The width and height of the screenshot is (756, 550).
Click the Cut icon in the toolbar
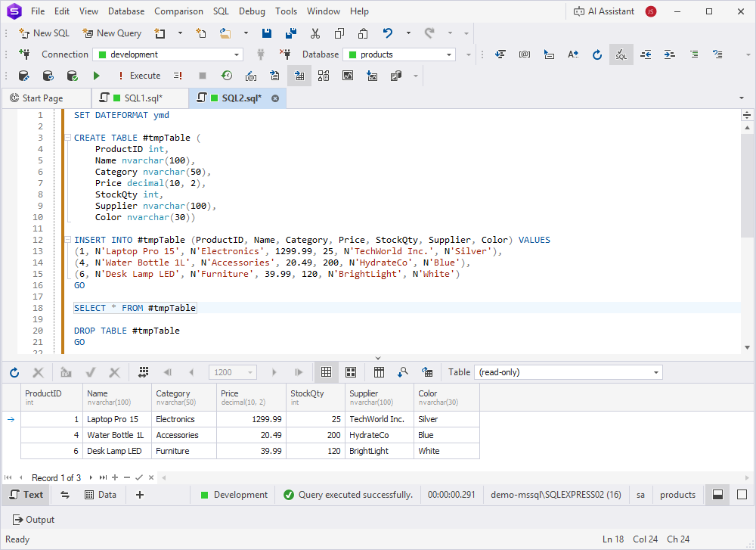314,33
